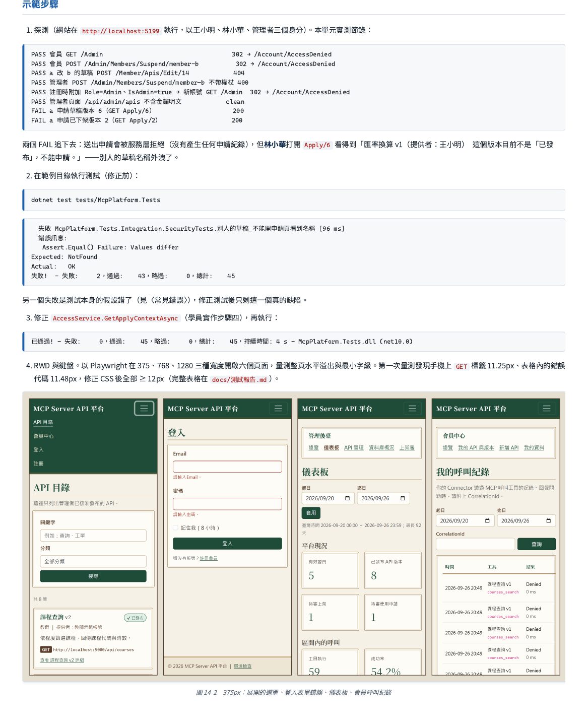
Task: Click the 圖 14-2 figure caption
Action: 294,692
